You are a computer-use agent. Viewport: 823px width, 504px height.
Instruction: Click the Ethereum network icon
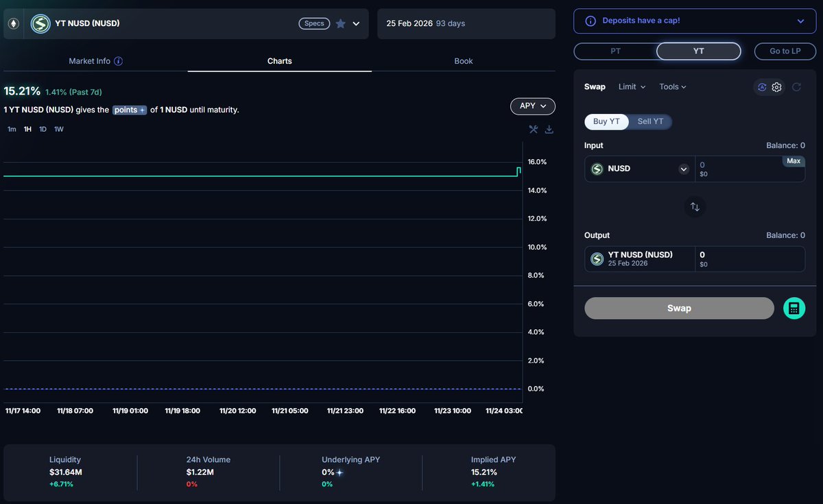pos(13,24)
